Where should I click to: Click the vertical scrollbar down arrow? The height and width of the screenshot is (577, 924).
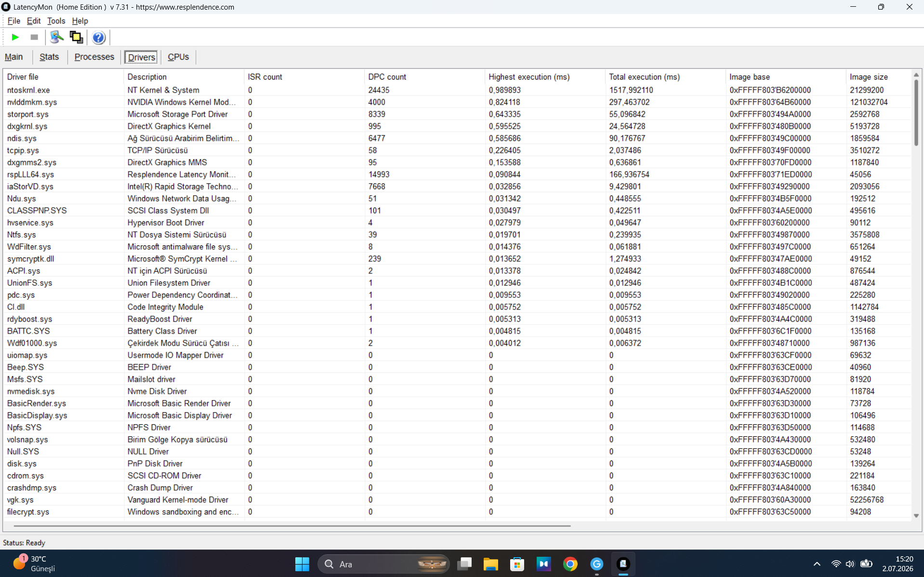click(x=916, y=515)
